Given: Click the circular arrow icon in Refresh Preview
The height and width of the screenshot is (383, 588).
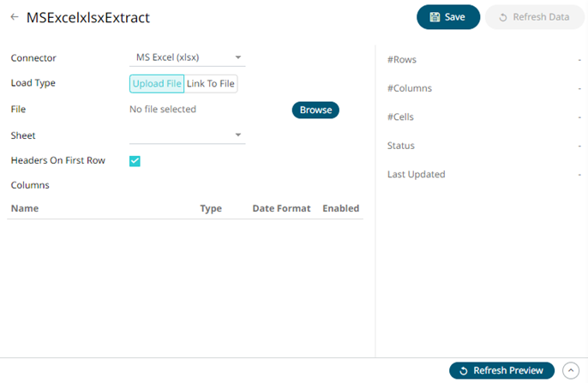Looking at the screenshot, I should [464, 370].
